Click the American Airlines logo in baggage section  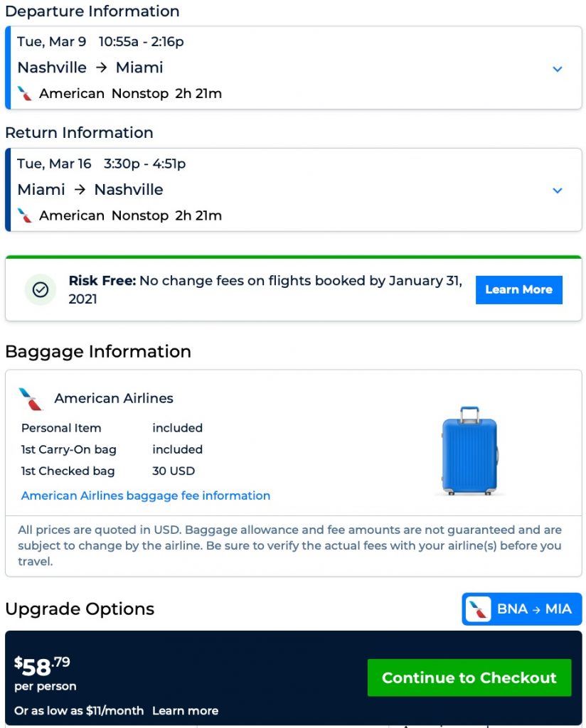coord(31,399)
